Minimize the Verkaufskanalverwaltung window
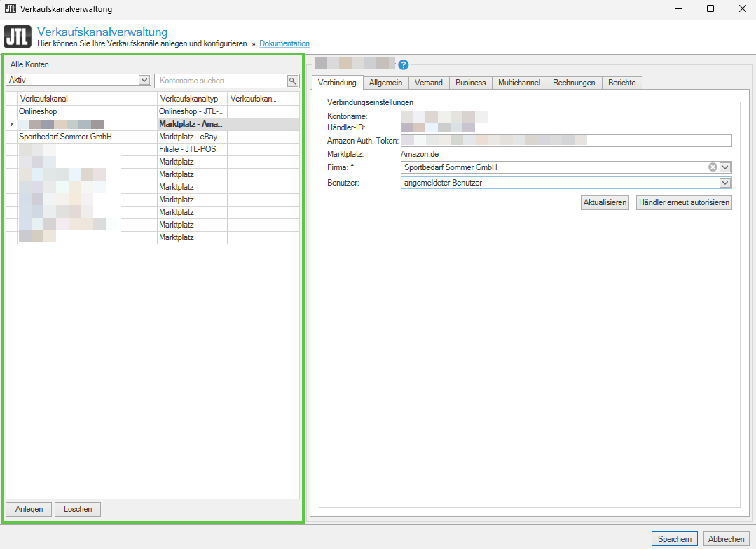Image resolution: width=756 pixels, height=549 pixels. pos(679,8)
